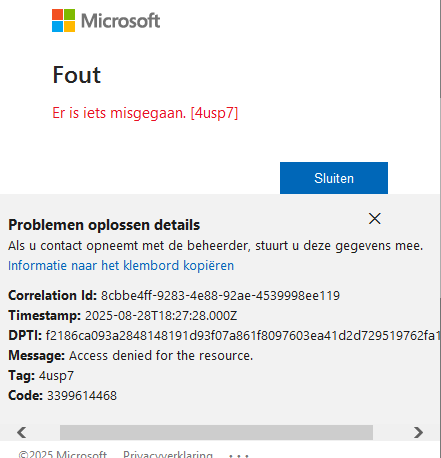
Task: Click Informatie naar het klembord kopiëren link
Action: (121, 266)
